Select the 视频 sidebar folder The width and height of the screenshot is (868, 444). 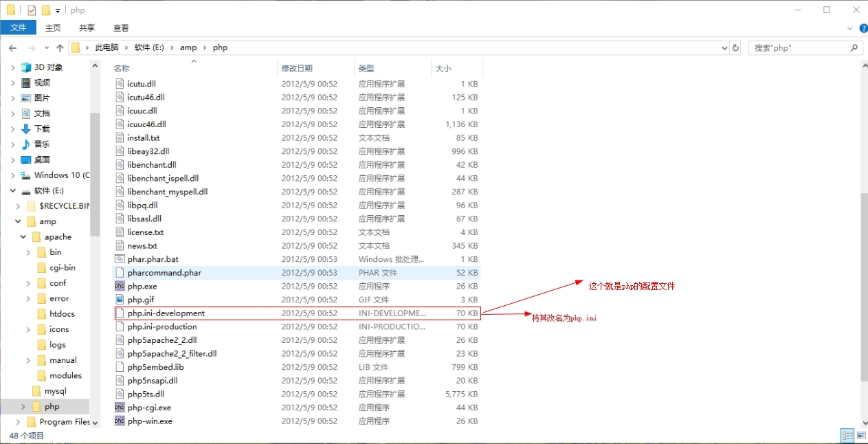point(42,82)
